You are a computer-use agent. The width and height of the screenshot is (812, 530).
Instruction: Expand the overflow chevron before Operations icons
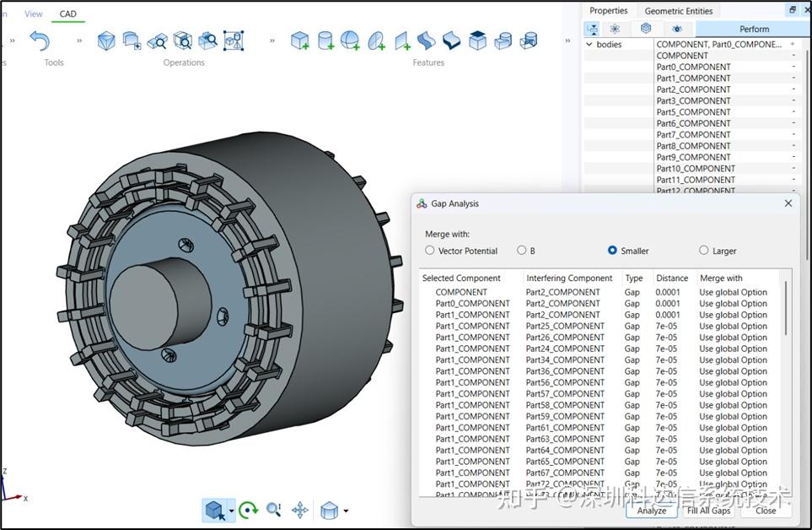click(x=79, y=41)
